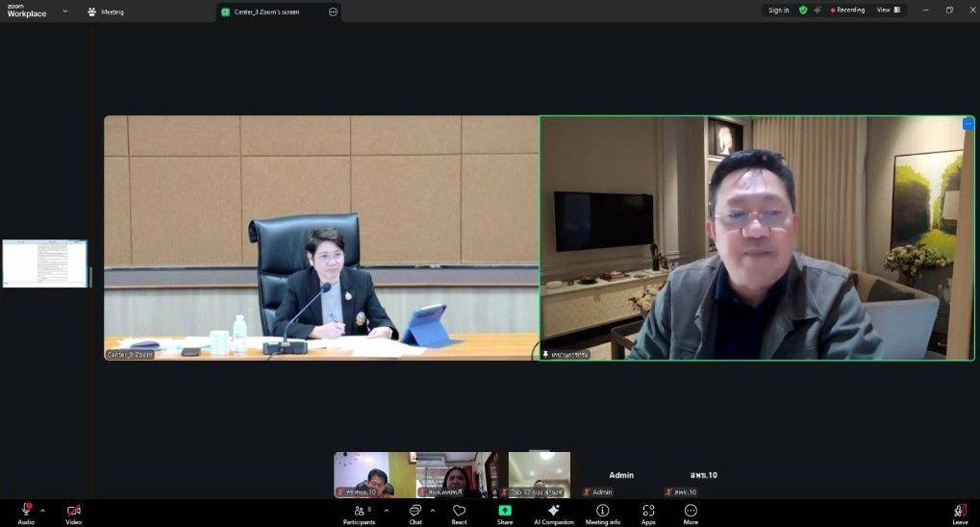Viewport: 980px width, 527px height.
Task: Expand the arrow next to Audio
Action: [x=42, y=511]
